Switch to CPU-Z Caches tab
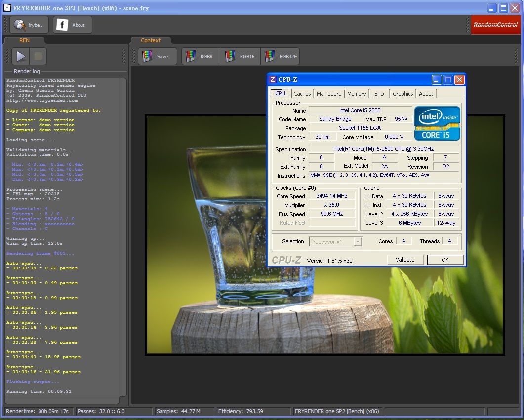The width and height of the screenshot is (524, 420). 302,94
